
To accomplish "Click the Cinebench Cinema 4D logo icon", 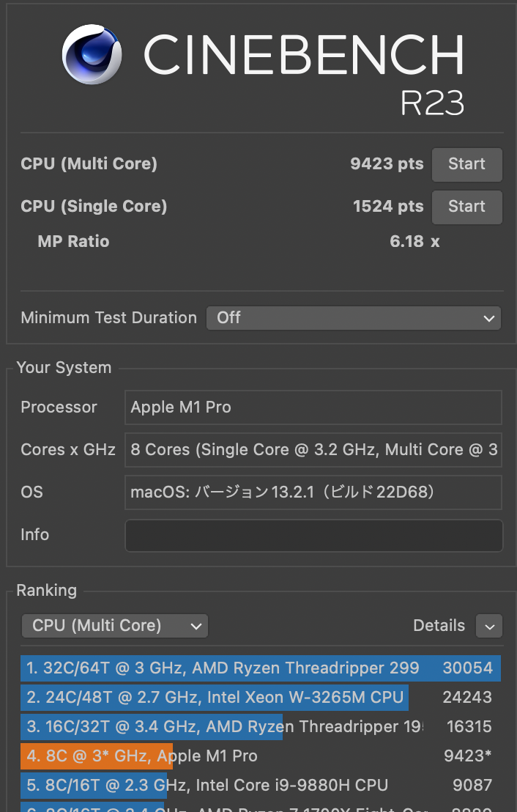I will (x=91, y=54).
